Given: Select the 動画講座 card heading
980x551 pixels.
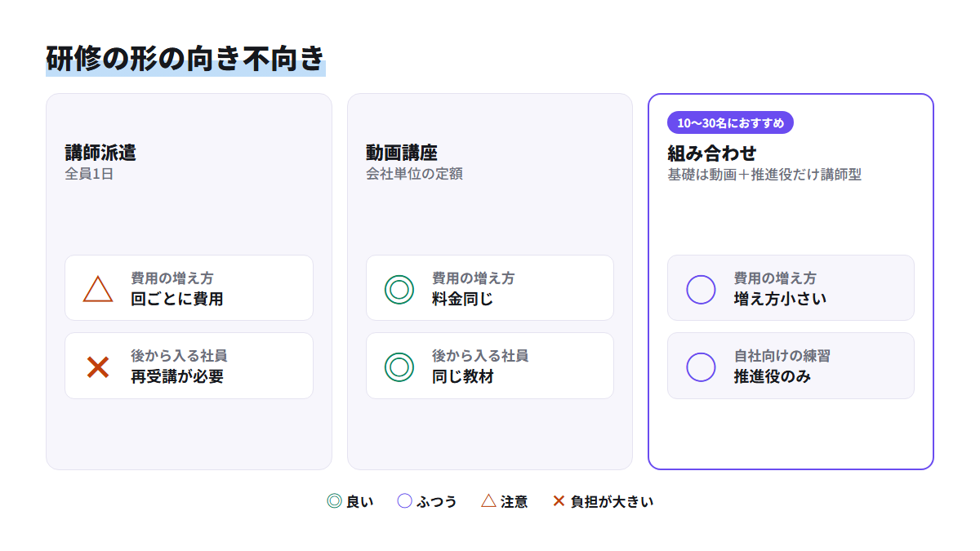Looking at the screenshot, I should [402, 153].
